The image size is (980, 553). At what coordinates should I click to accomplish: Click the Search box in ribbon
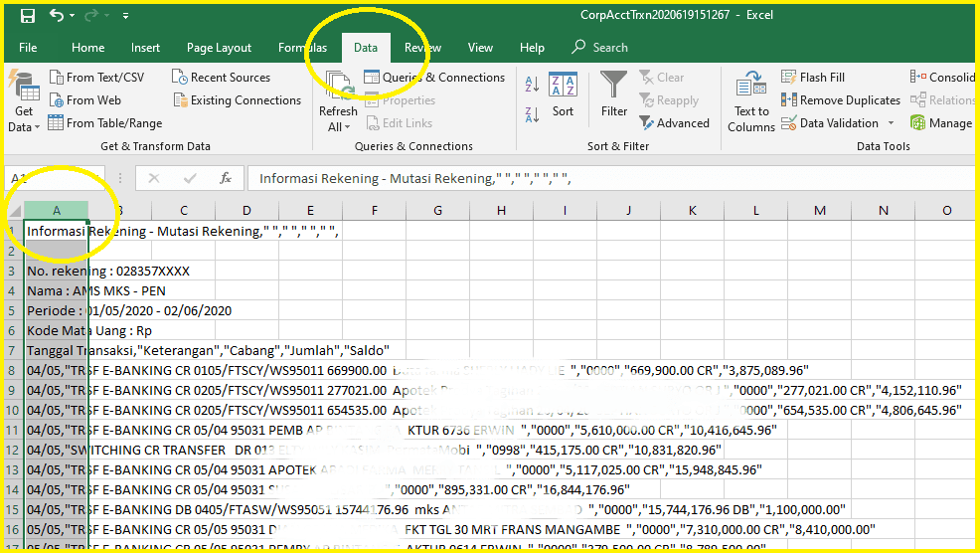(x=600, y=48)
